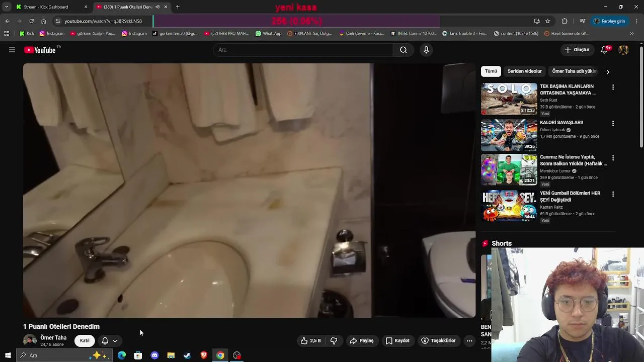Open the YouTube hamburger guide menu
Viewport: 644px width, 362px height.
point(12,50)
